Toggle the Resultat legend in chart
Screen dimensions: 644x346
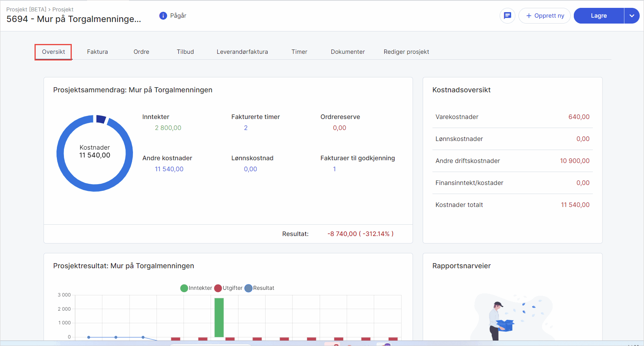click(x=259, y=288)
